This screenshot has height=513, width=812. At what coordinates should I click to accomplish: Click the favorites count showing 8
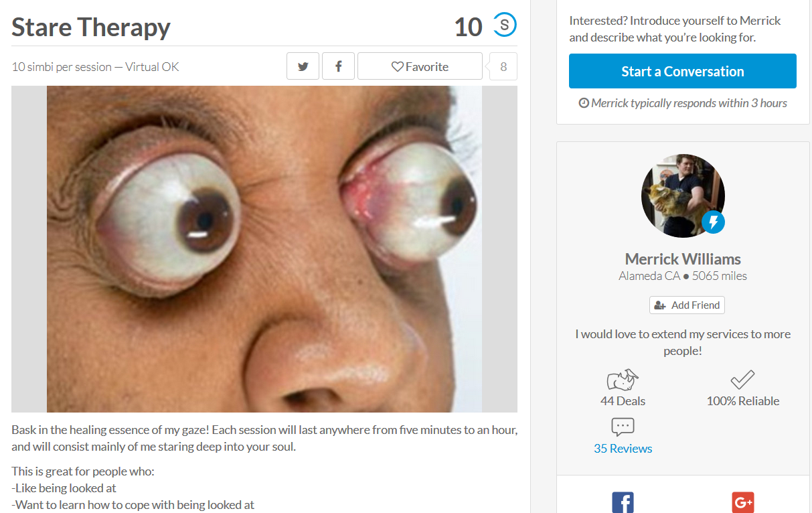pyautogui.click(x=503, y=66)
